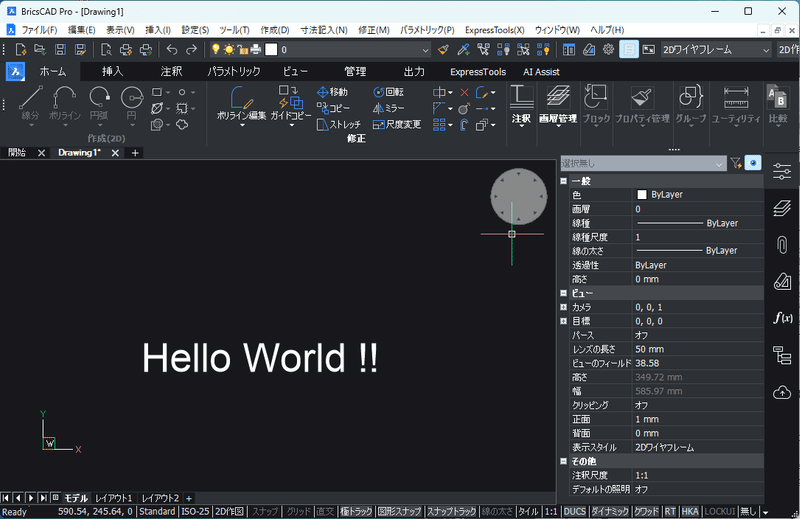The image size is (800, 519).
Task: Open the ユーティリティ ribbon button
Action: (736, 105)
